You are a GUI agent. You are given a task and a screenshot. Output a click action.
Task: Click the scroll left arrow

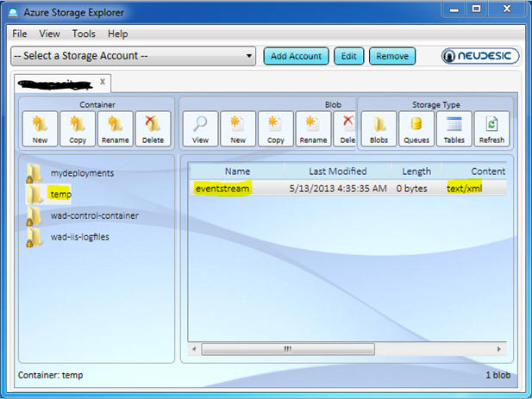click(194, 349)
